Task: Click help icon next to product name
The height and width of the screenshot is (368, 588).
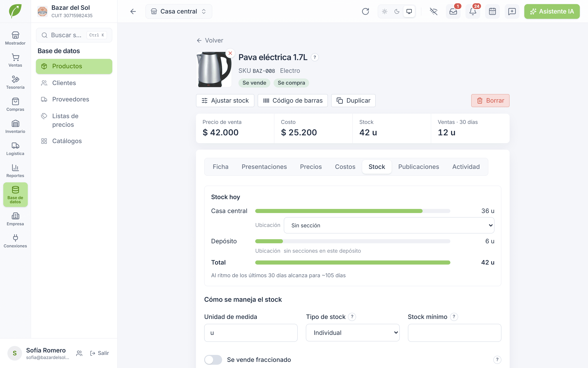Action: [x=315, y=57]
